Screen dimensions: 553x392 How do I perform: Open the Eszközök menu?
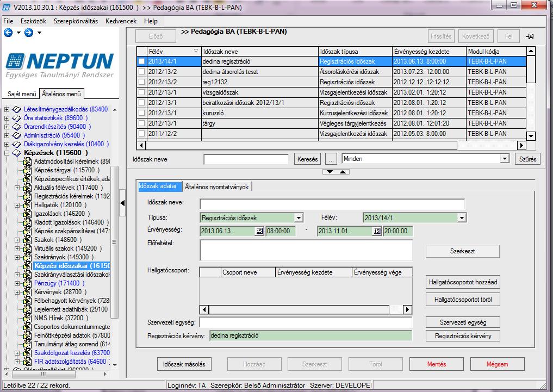pos(34,21)
